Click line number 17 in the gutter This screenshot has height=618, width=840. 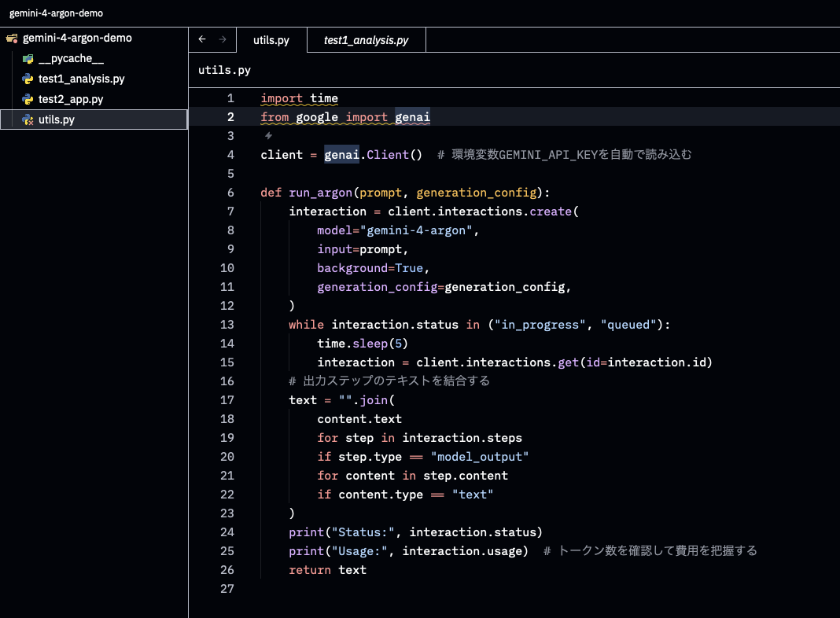[227, 400]
